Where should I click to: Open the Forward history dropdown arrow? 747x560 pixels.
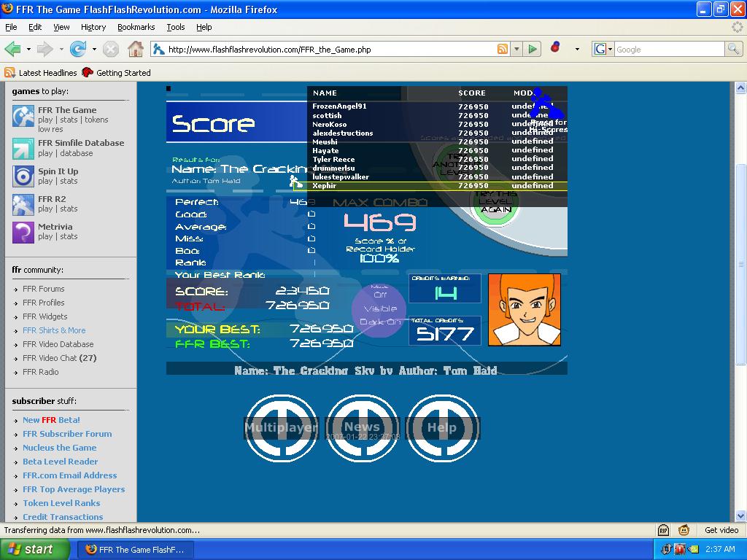point(61,49)
